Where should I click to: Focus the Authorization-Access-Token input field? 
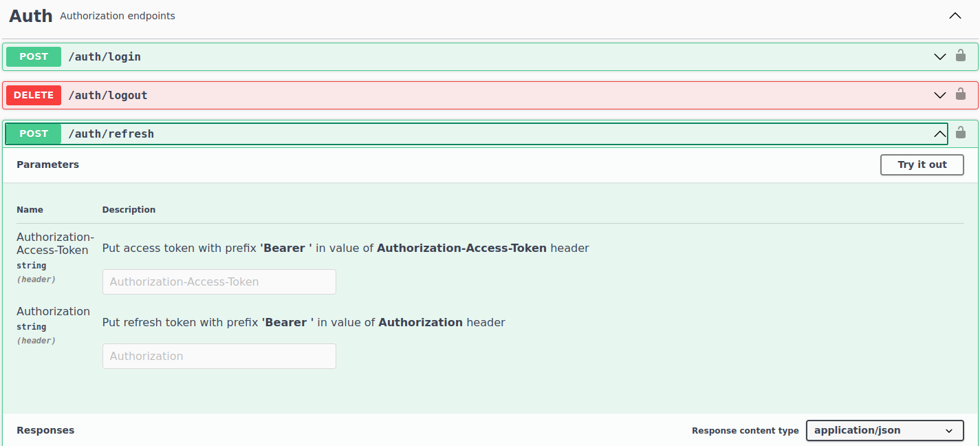coord(219,282)
